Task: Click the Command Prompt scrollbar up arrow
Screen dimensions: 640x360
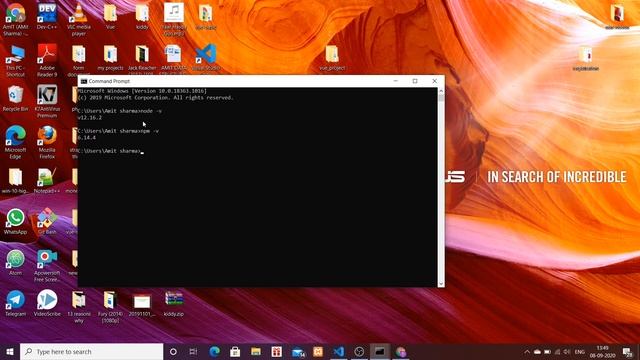Action: coord(441,91)
